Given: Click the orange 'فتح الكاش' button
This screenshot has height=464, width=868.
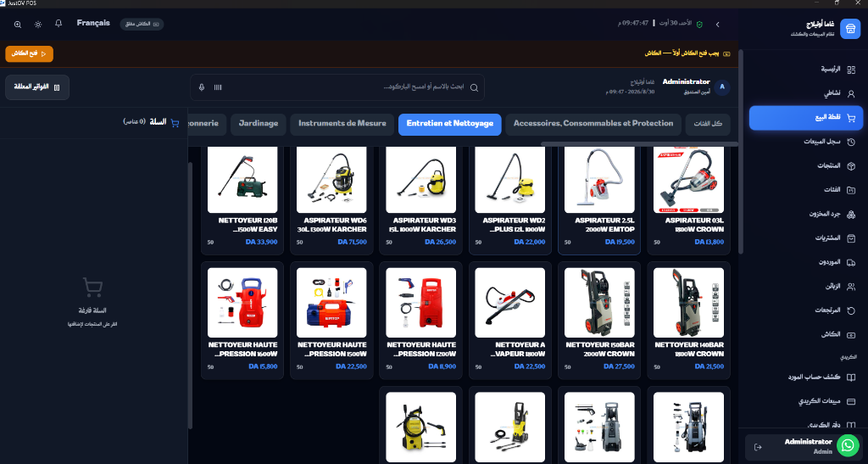Looking at the screenshot, I should pos(30,53).
